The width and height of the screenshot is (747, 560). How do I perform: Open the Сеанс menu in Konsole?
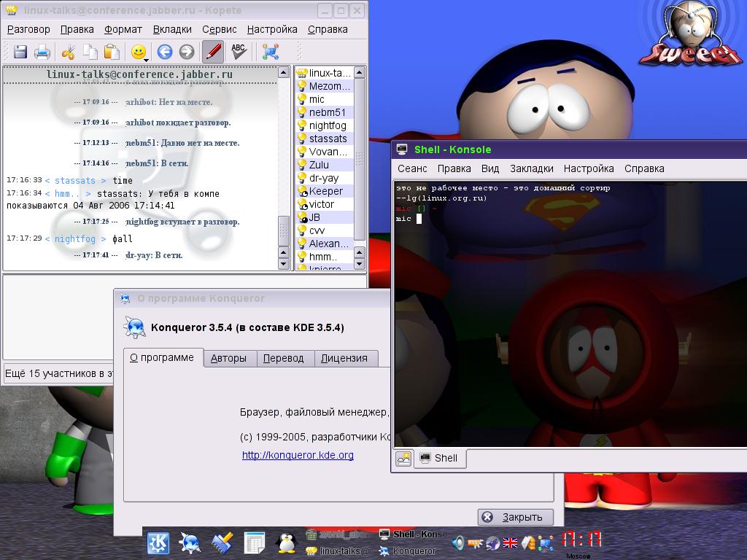coord(412,168)
